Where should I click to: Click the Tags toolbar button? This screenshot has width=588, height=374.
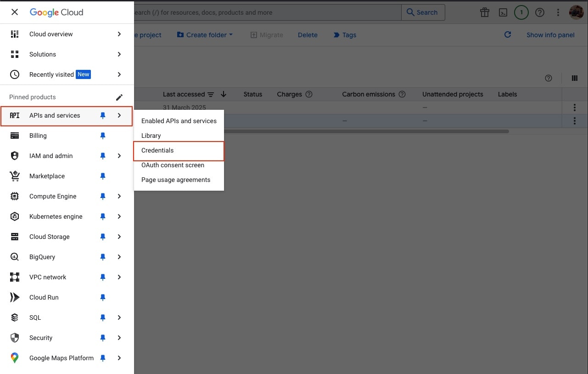tap(345, 35)
